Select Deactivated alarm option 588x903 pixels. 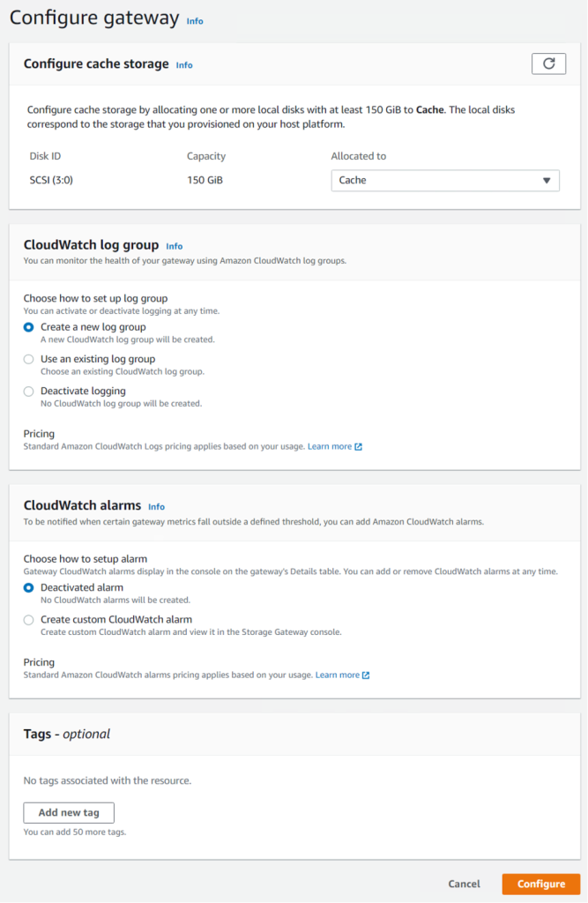(x=29, y=587)
